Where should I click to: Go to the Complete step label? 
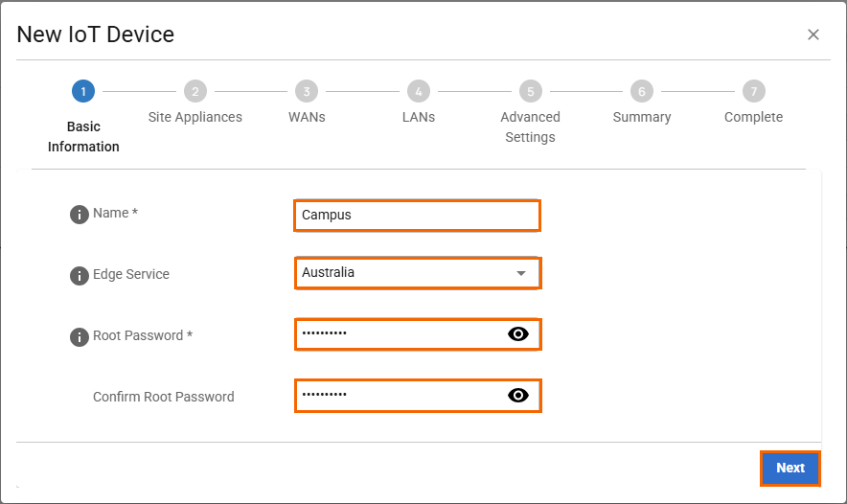753,117
